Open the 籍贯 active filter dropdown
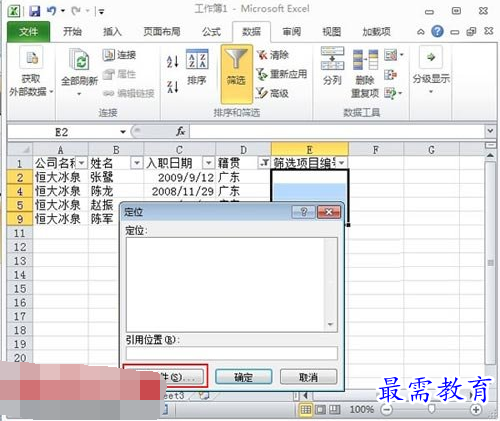The height and width of the screenshot is (421, 500). coord(264,163)
